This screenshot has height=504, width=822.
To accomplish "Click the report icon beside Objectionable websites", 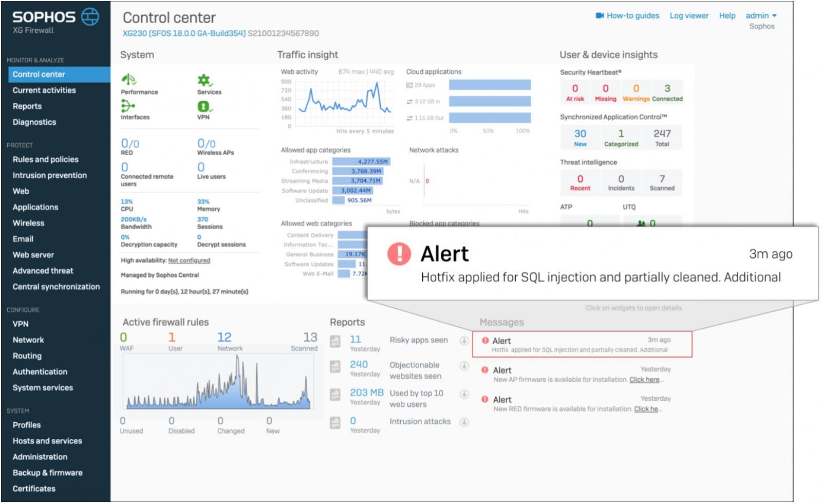I will click(335, 366).
